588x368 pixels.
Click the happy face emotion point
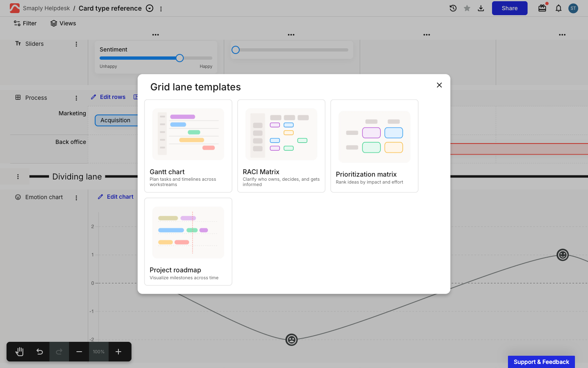click(563, 255)
